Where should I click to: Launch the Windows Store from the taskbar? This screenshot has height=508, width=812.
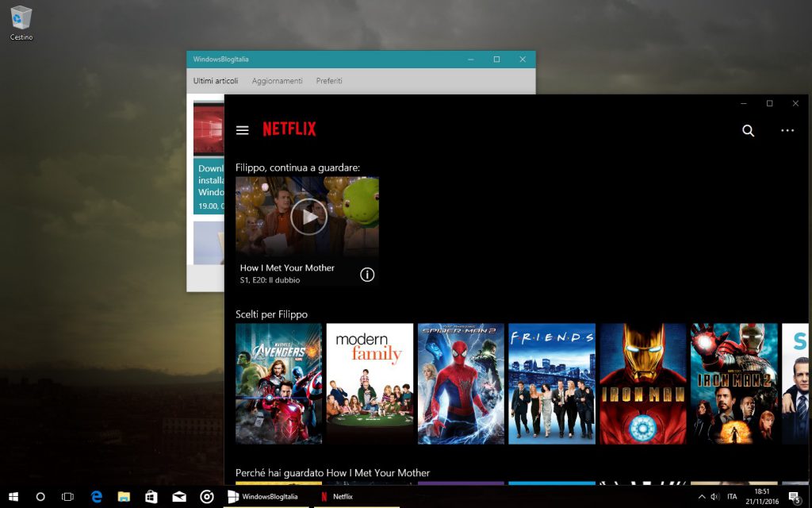tap(150, 498)
